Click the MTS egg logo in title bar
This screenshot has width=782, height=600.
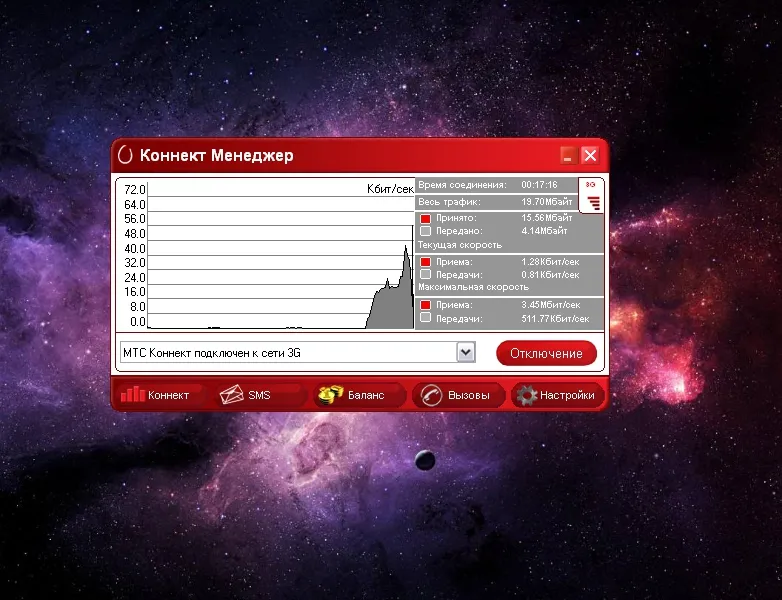coord(125,155)
